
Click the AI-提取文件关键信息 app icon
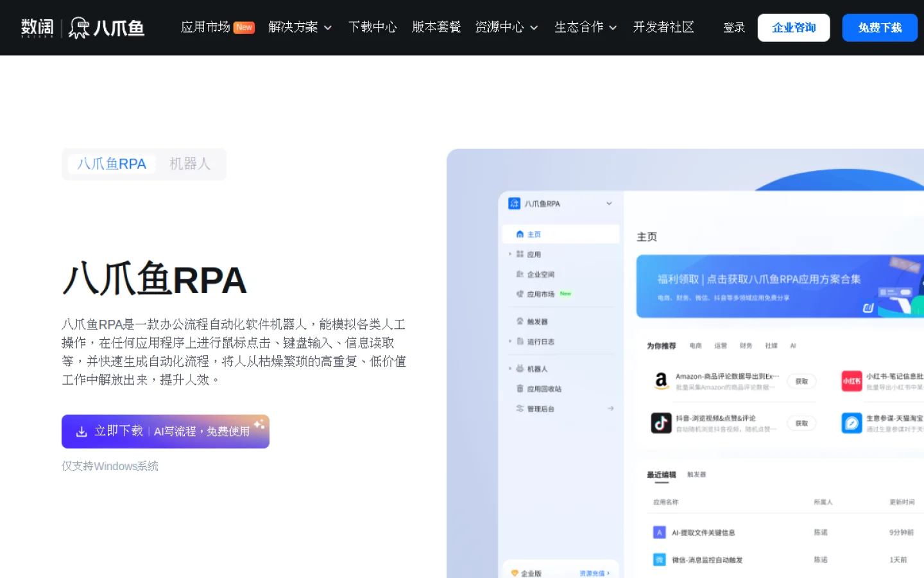[659, 532]
